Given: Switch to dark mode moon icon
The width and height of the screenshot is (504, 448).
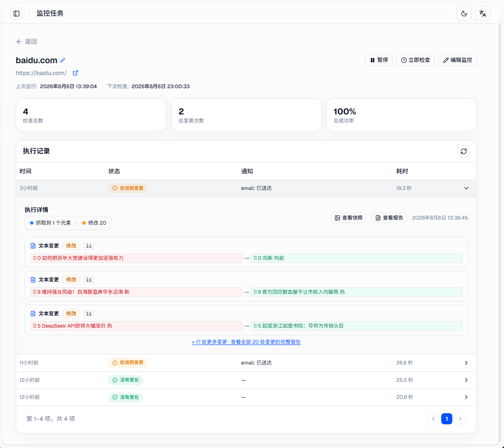Looking at the screenshot, I should pyautogui.click(x=464, y=14).
